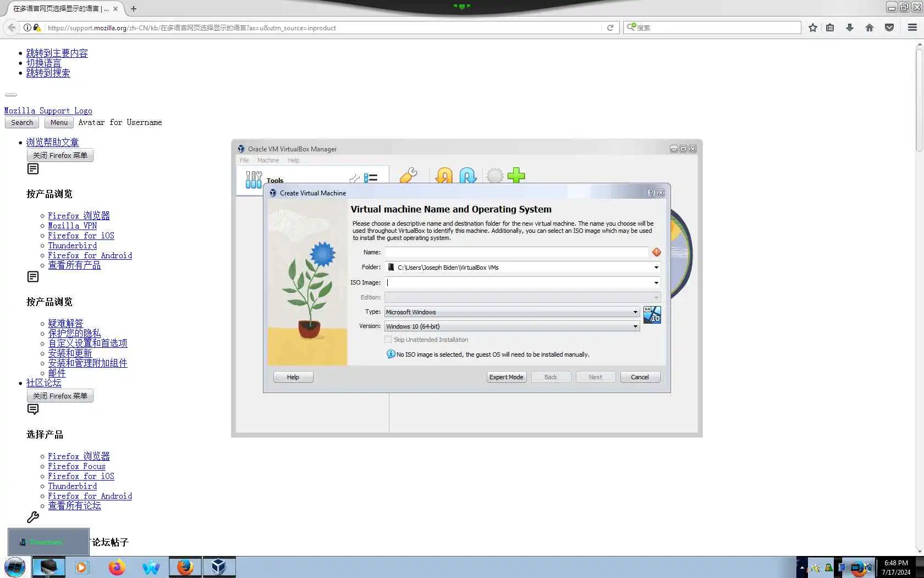Open the Firefox Focus link

pos(76,466)
